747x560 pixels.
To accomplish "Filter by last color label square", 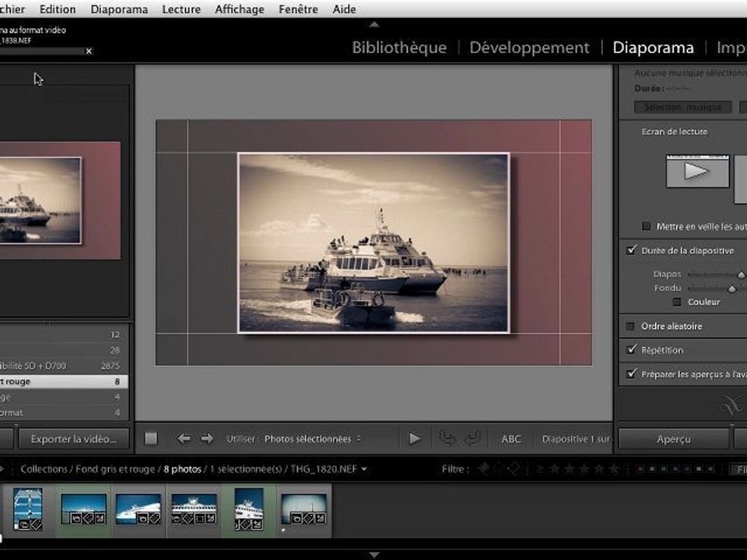I will 710,469.
